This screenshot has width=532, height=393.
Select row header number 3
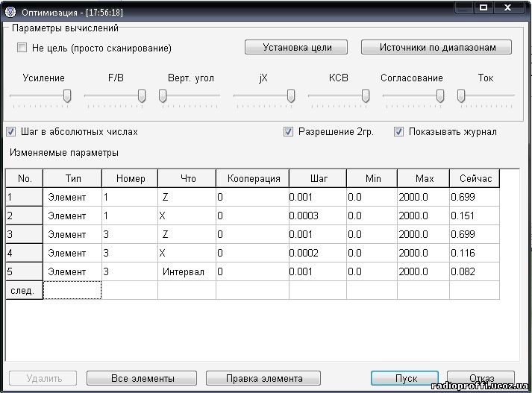pos(25,234)
